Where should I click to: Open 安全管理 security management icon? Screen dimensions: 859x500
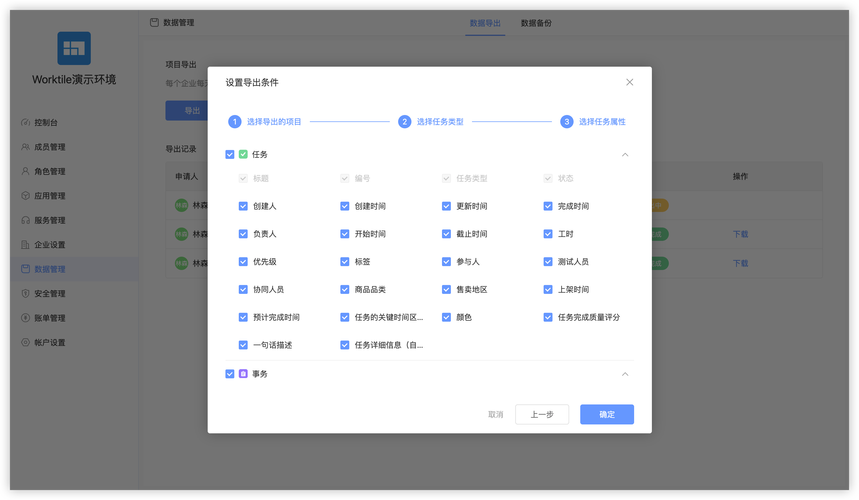(25, 294)
